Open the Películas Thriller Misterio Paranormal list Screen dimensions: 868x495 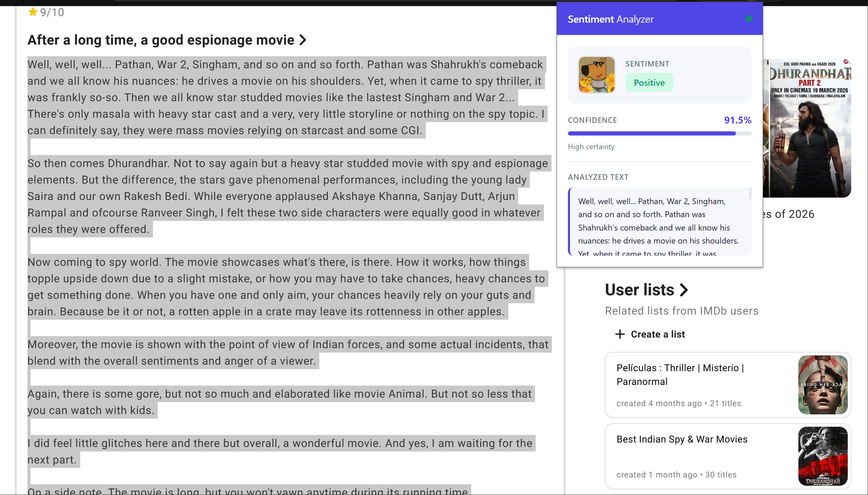pyautogui.click(x=680, y=375)
